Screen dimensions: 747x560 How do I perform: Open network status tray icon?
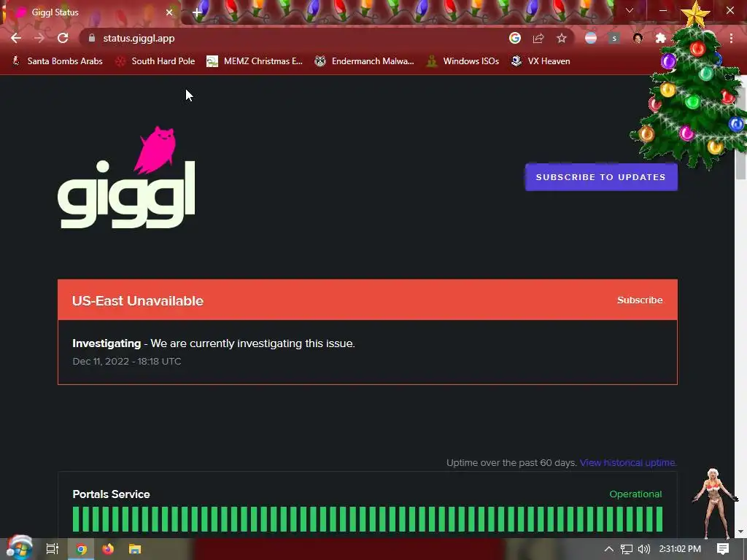click(627, 549)
